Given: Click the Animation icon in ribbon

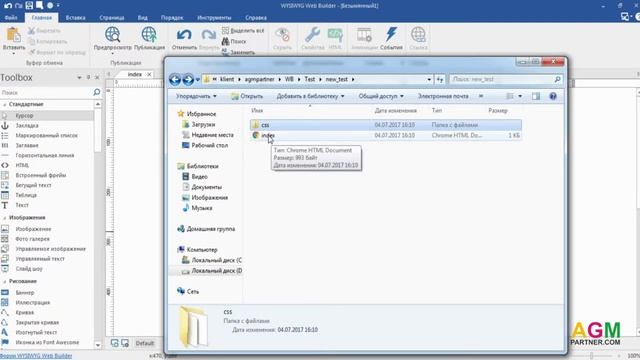Looking at the screenshot, I should [x=364, y=35].
